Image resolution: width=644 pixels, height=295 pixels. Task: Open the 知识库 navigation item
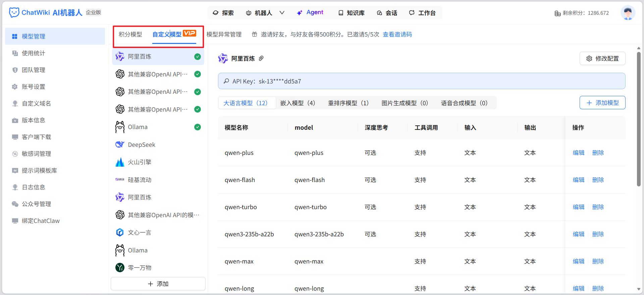pyautogui.click(x=351, y=13)
